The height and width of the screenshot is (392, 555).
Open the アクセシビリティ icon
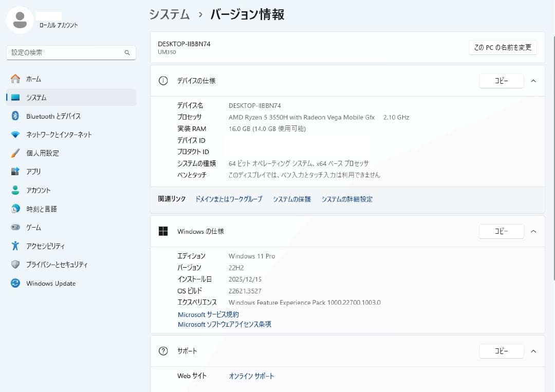(x=16, y=246)
